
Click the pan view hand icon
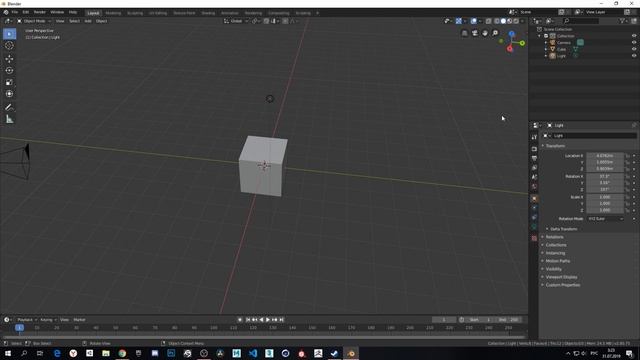(485, 33)
